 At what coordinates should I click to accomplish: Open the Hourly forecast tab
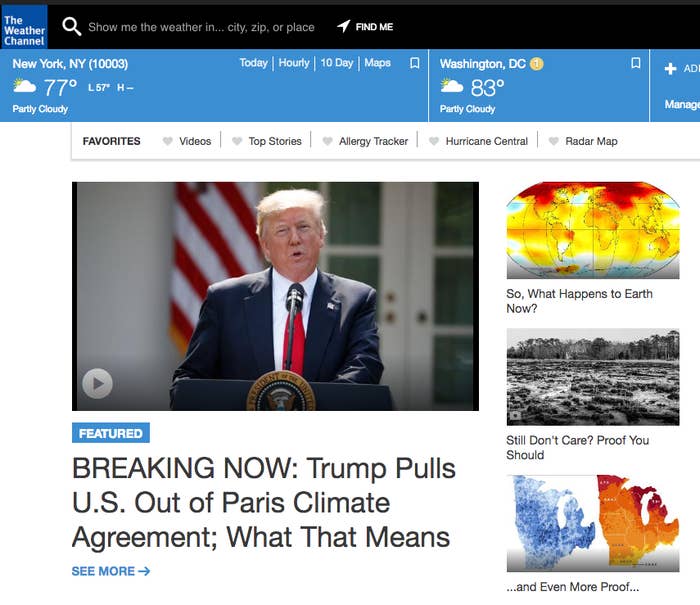click(x=294, y=63)
